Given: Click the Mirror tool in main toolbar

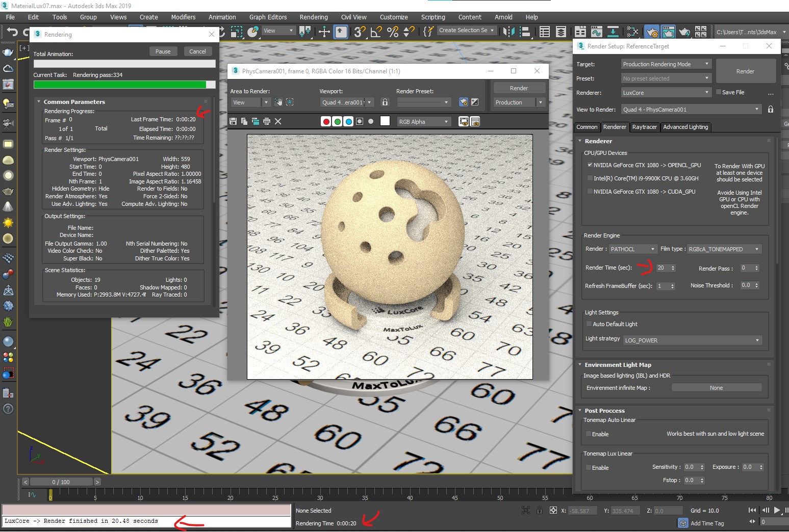Looking at the screenshot, I should (508, 32).
